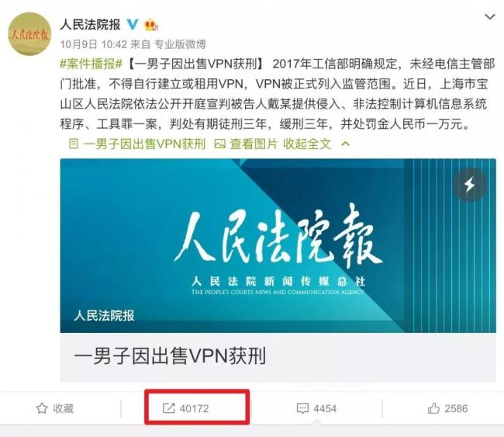Image resolution: width=504 pixels, height=437 pixels.
Task: Open the #案件播报# hashtag topic
Action: (91, 64)
